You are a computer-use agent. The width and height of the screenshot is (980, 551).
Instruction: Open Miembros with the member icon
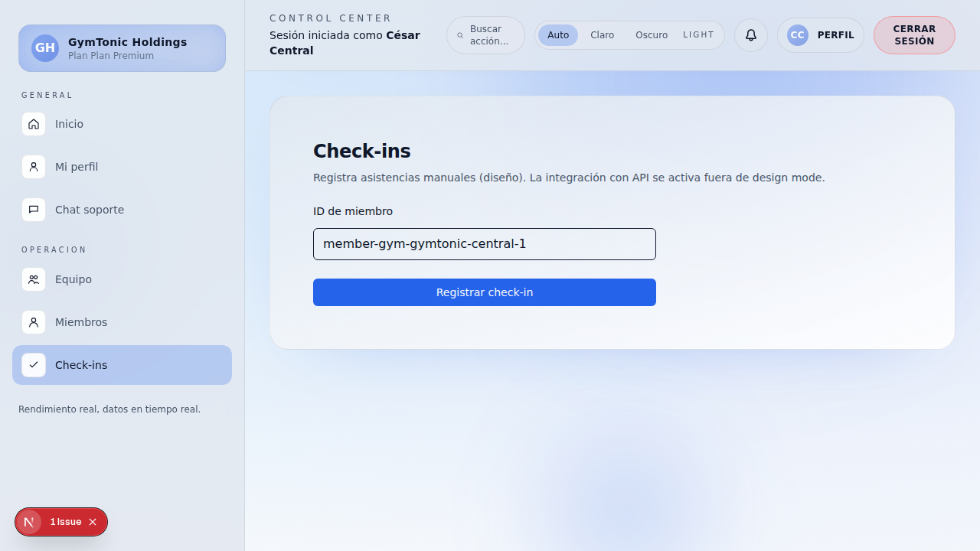point(34,322)
